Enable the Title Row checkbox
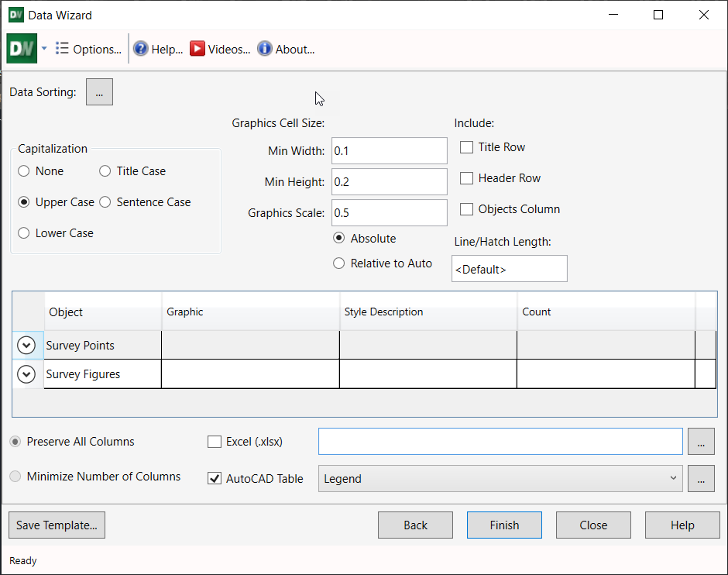The image size is (728, 575). [467, 147]
